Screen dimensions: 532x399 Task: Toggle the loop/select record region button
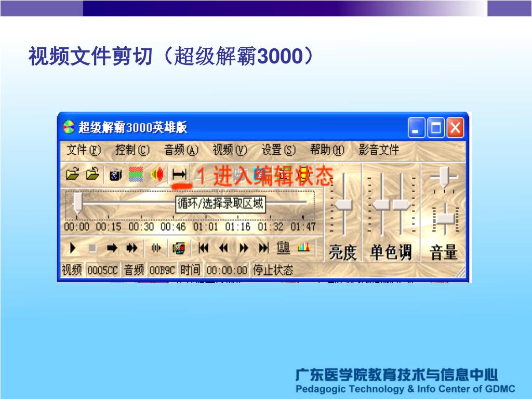179,175
